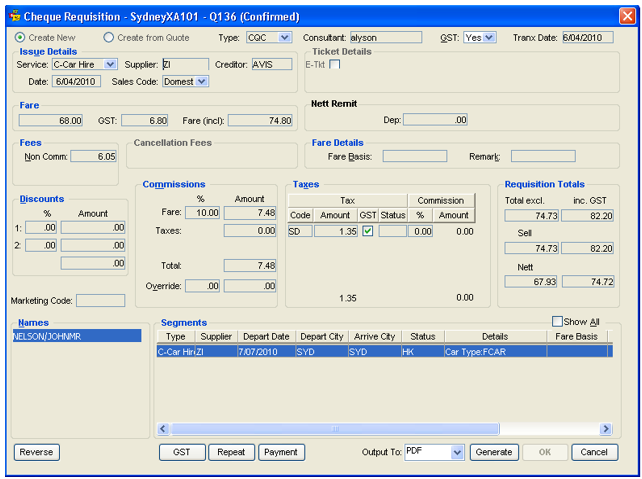Select the Create from Quote option
Image resolution: width=642 pixels, height=479 pixels.
(109, 37)
